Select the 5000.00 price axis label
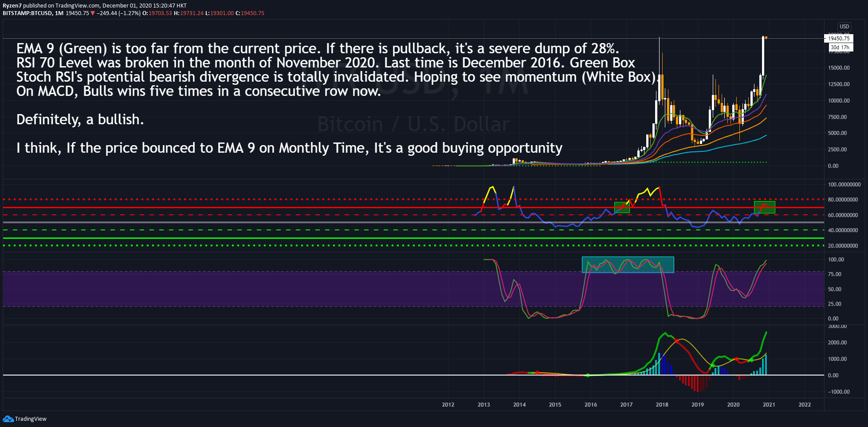 [837, 133]
